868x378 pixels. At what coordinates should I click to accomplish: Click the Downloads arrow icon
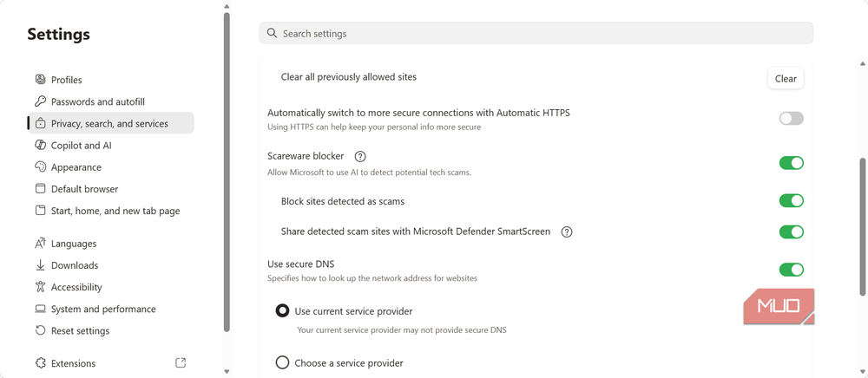pos(40,265)
